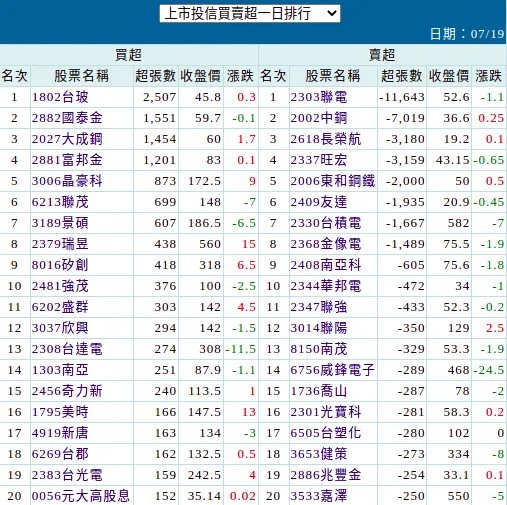Click value 1,551 in 國泰金 row
This screenshot has width=507, height=505.
pos(159,118)
